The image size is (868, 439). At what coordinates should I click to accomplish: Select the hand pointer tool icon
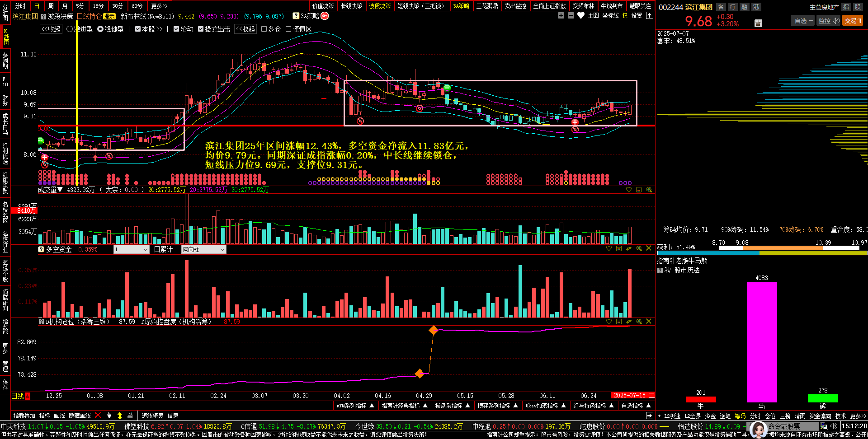[x=109, y=416]
